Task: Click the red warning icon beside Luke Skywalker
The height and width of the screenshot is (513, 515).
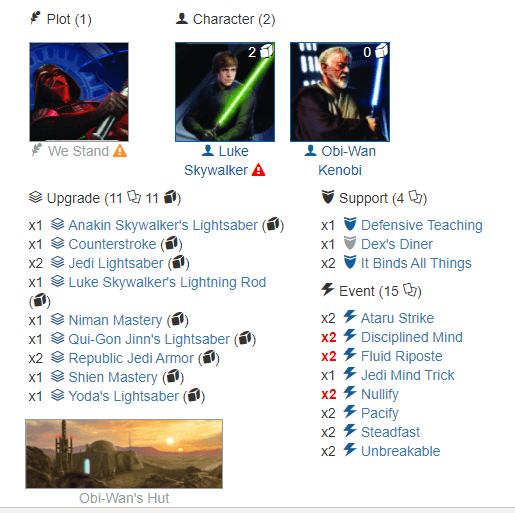Action: click(x=258, y=170)
